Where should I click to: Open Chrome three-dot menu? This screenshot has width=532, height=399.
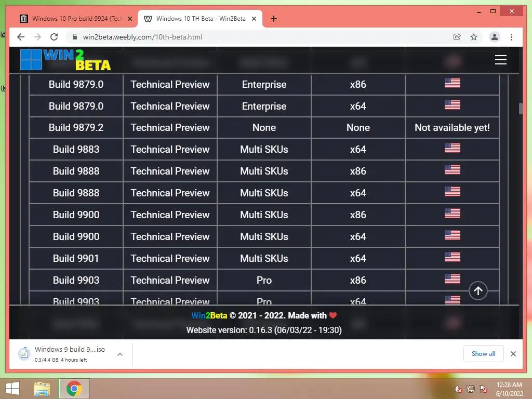(511, 37)
